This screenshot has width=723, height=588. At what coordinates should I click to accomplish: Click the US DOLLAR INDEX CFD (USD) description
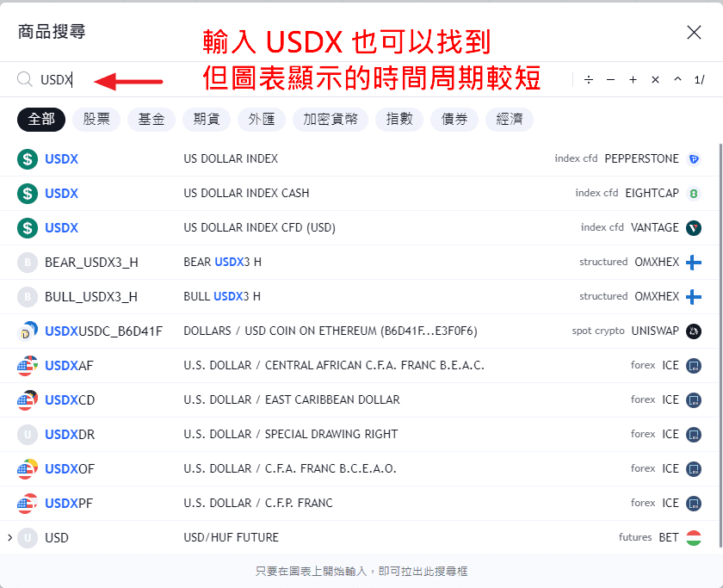[x=259, y=228]
